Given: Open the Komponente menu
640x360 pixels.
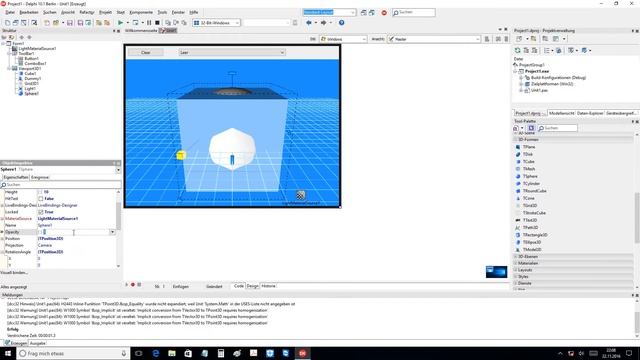Looking at the screenshot, I should [x=141, y=13].
